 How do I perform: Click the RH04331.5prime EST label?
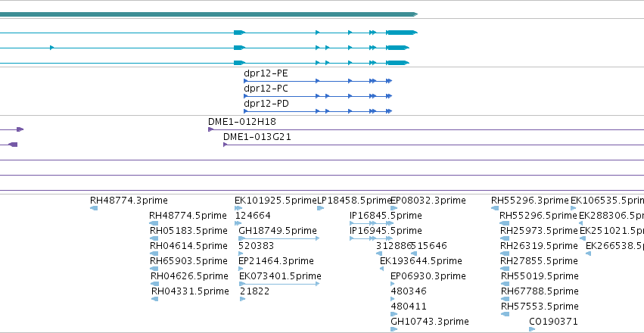coord(190,291)
